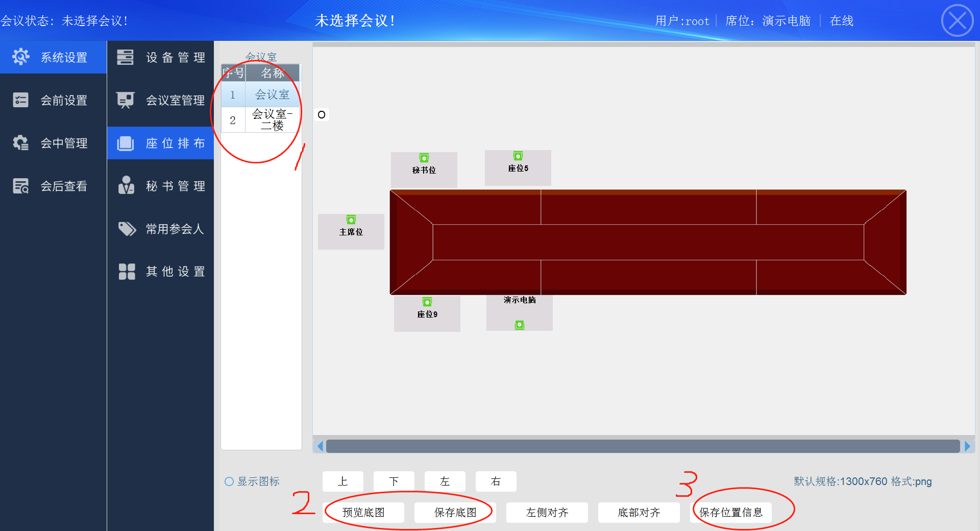980x531 pixels.
Task: Click the 保存底图 button
Action: (455, 512)
